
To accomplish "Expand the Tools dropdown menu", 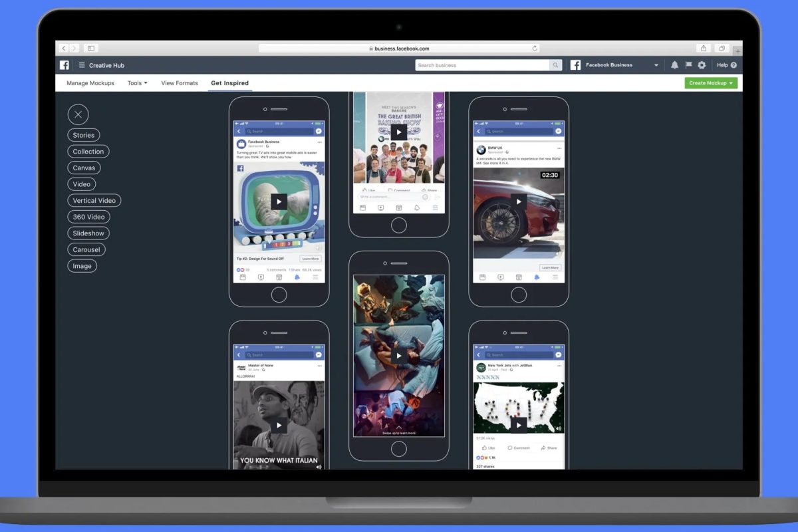I will click(x=138, y=83).
